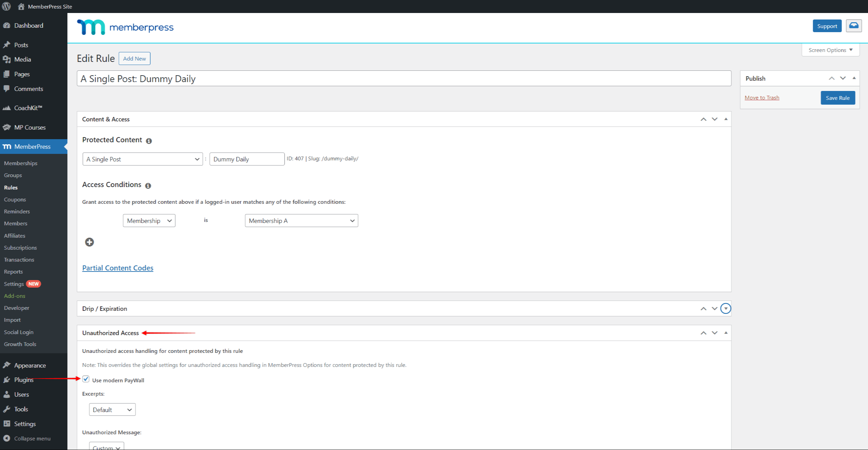Collapse the Publish panel
868x450 pixels.
coord(854,78)
